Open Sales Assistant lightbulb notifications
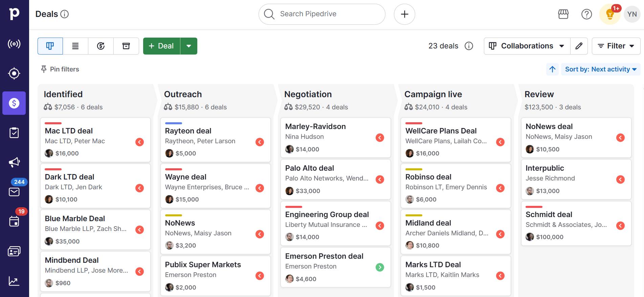The image size is (644, 297). (x=610, y=14)
